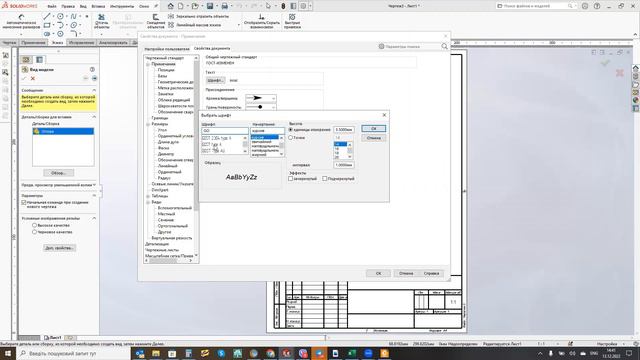Select the Points height radio button
The image size is (640, 360).
tap(291, 138)
